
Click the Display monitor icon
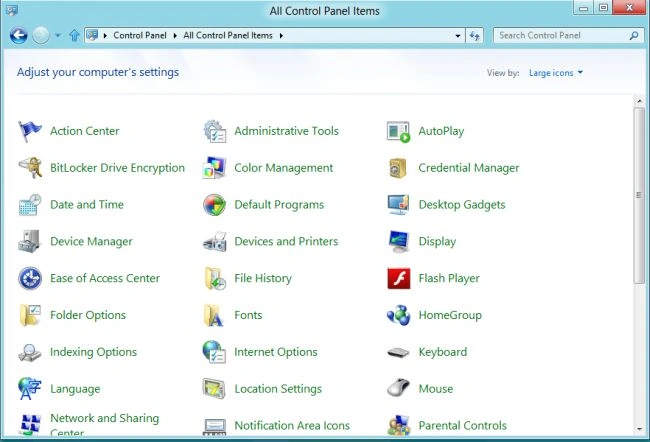pyautogui.click(x=399, y=241)
